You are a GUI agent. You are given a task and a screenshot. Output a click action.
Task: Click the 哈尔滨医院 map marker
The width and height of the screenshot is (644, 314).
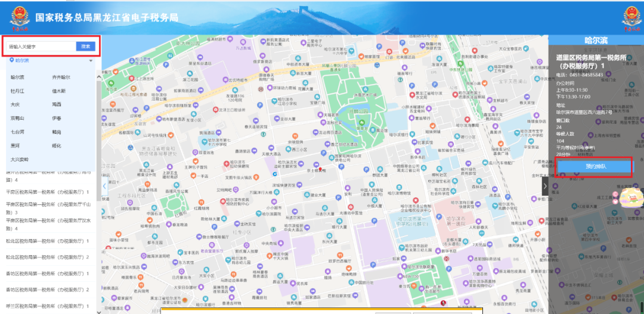click(258, 213)
